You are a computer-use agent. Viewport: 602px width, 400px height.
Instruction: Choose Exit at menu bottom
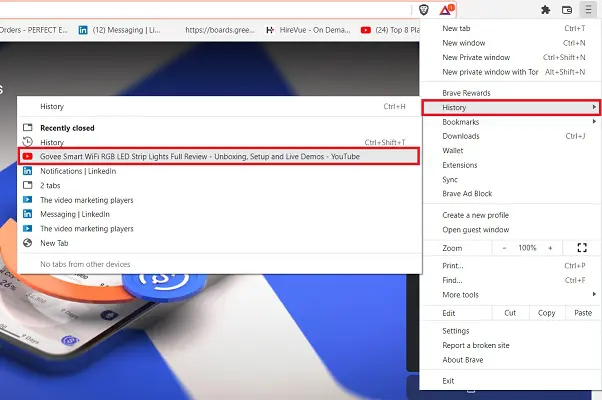[x=511, y=381]
